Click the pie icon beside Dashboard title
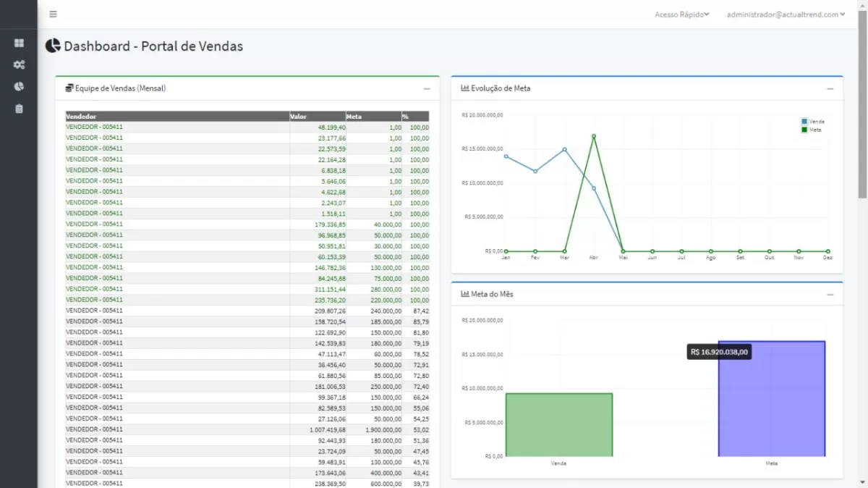This screenshot has height=488, width=868. click(53, 46)
